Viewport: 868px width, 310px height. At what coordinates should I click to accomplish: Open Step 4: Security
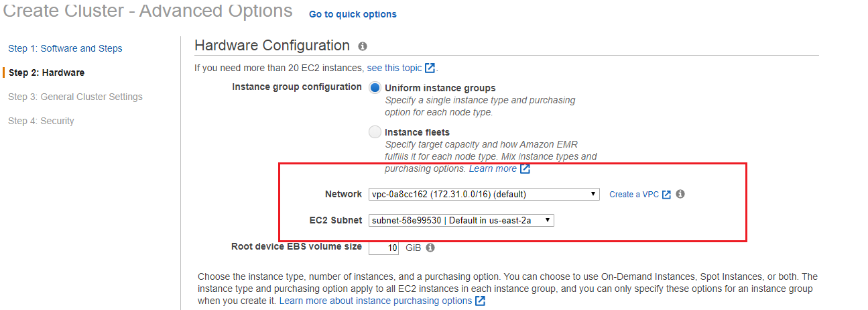click(x=41, y=121)
